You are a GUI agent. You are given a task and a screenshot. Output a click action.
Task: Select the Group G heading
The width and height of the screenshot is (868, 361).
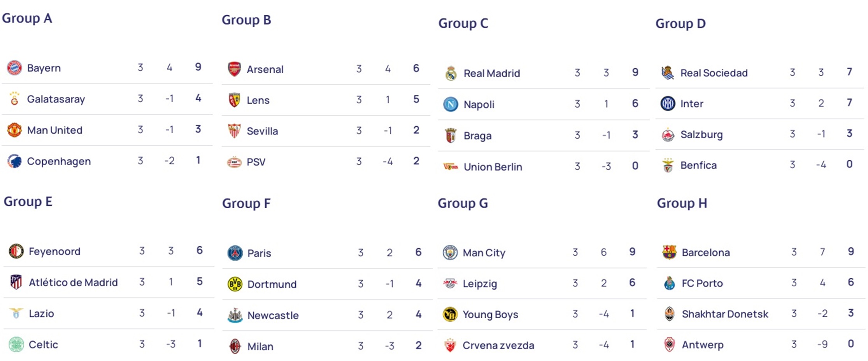[x=463, y=203]
